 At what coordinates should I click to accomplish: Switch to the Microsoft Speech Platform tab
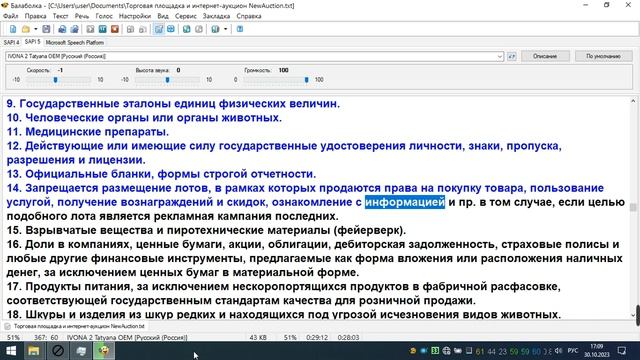pos(75,42)
